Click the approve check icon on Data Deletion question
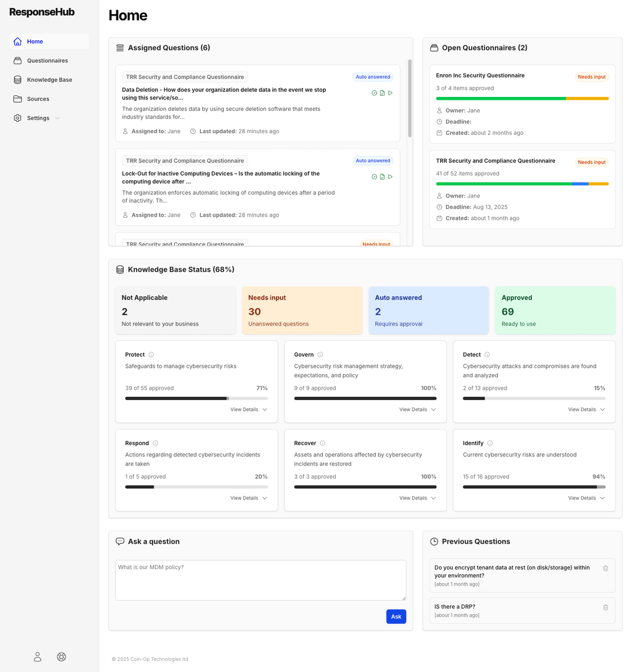Viewport: 632px width, 672px height. click(374, 93)
